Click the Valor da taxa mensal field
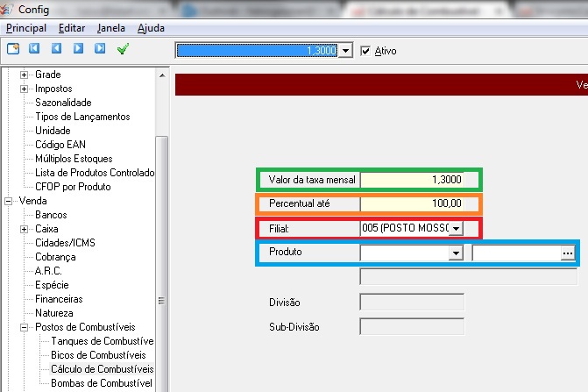588x392 pixels. pyautogui.click(x=412, y=180)
